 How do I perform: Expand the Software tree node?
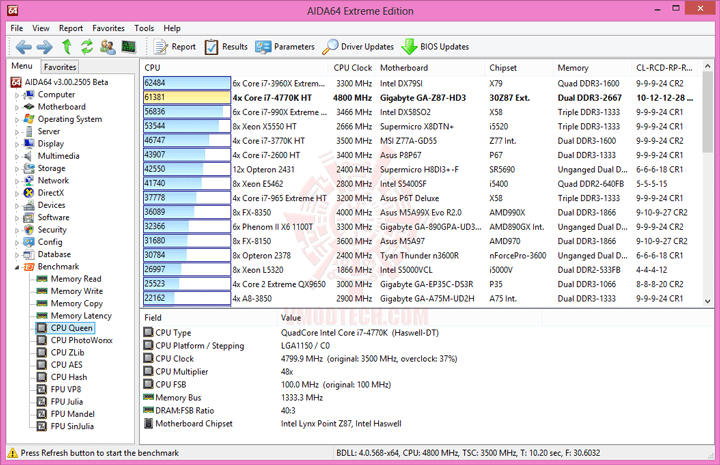[x=17, y=218]
